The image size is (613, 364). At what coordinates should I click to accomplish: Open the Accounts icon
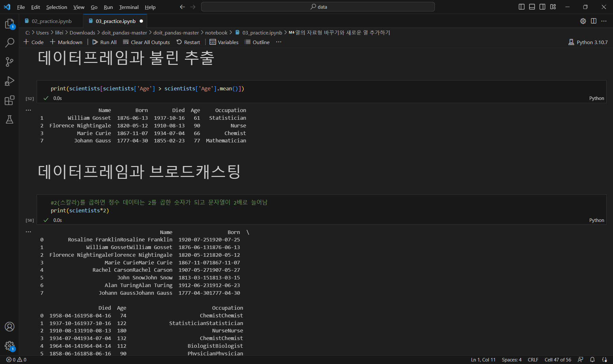click(x=10, y=327)
